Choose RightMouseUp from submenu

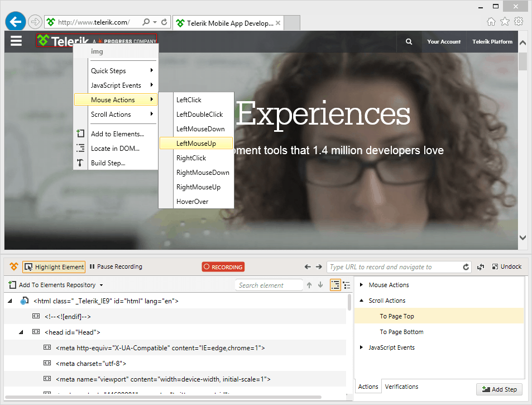pyautogui.click(x=197, y=187)
